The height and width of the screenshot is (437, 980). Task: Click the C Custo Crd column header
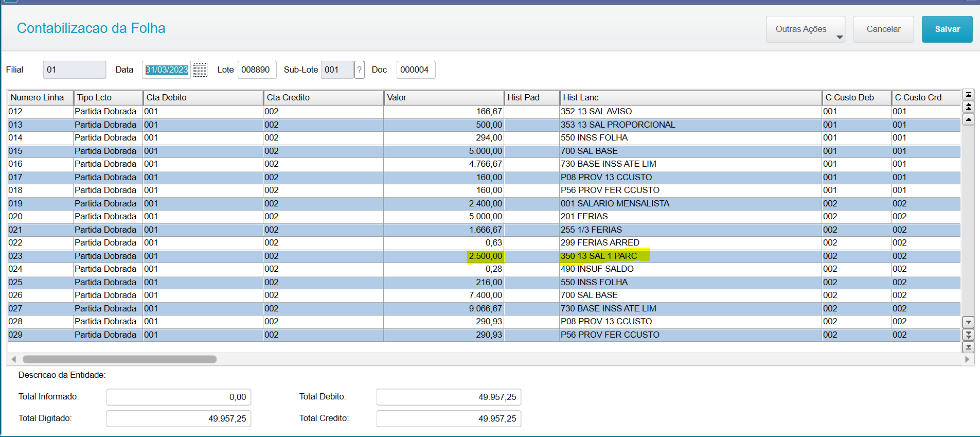(926, 98)
